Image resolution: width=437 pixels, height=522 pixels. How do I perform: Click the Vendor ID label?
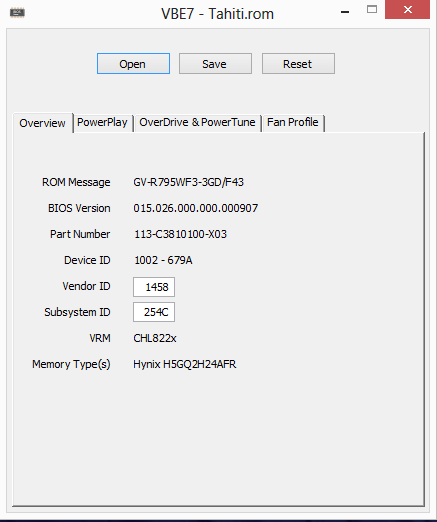point(86,286)
